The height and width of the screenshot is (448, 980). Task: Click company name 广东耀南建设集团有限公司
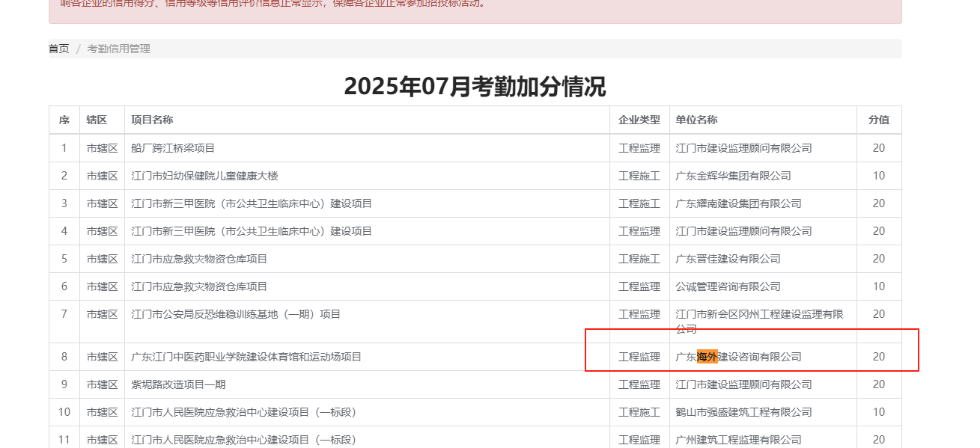pos(738,203)
